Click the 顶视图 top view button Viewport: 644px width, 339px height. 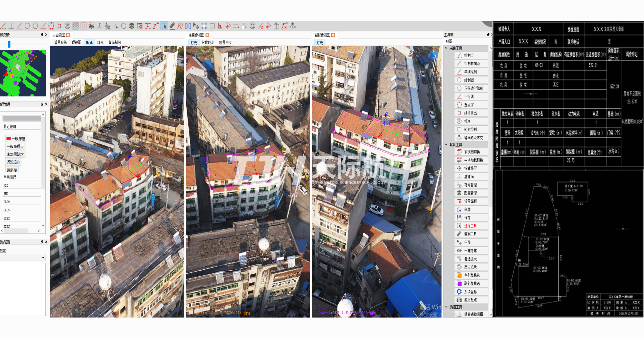[x=76, y=42]
